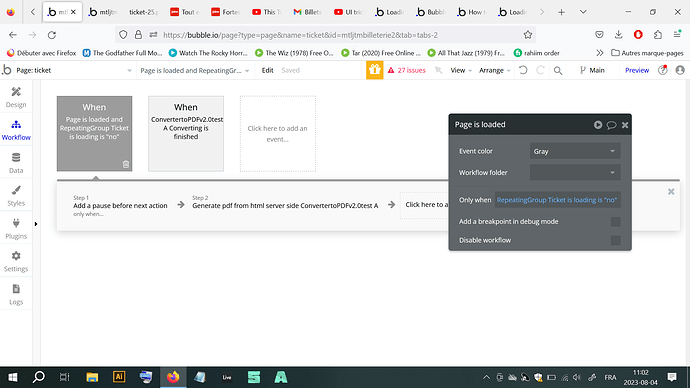This screenshot has width=690, height=388.
Task: Click the address bar URL
Action: [x=300, y=35]
